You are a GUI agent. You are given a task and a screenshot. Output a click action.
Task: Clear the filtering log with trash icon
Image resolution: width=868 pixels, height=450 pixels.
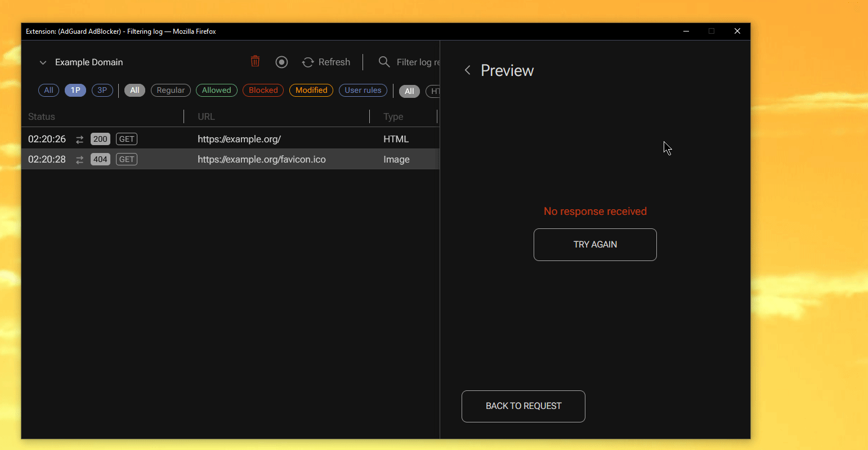coord(255,62)
